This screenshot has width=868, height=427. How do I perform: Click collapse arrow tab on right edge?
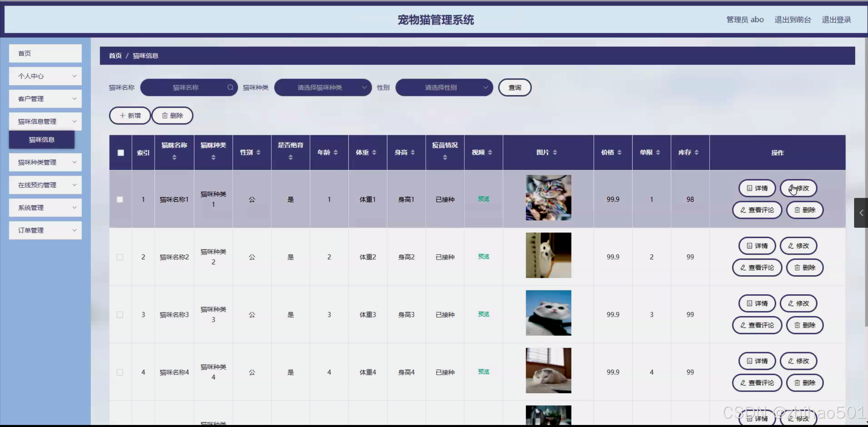861,213
